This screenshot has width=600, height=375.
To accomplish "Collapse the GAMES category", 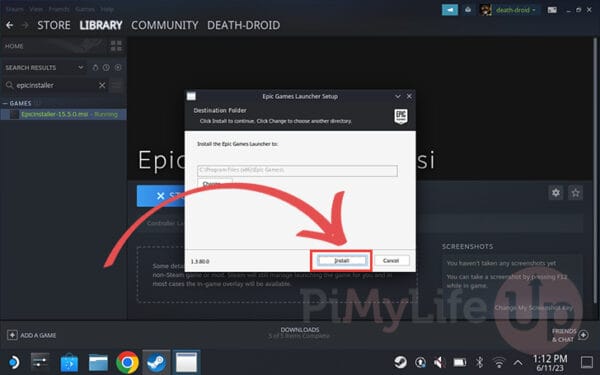I will 5,103.
